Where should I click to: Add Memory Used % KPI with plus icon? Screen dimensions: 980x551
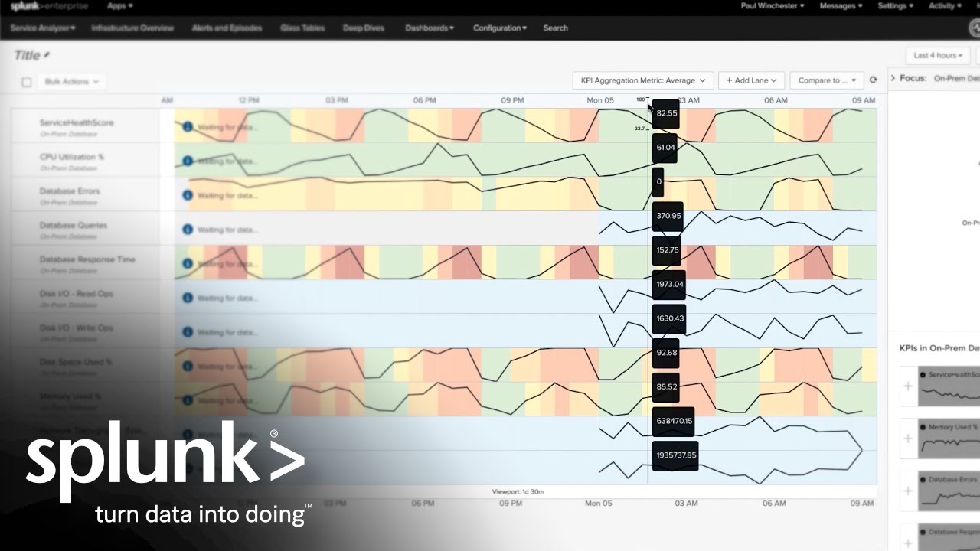[x=908, y=439]
